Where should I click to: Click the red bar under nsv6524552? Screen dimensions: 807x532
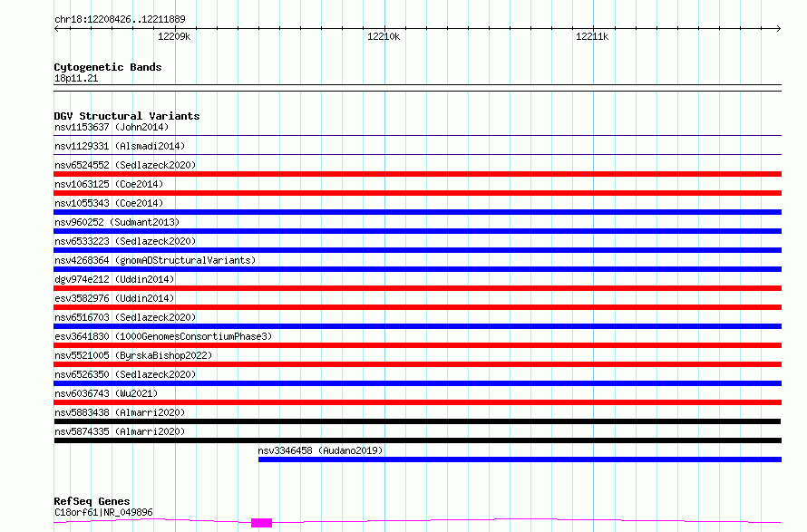[417, 174]
